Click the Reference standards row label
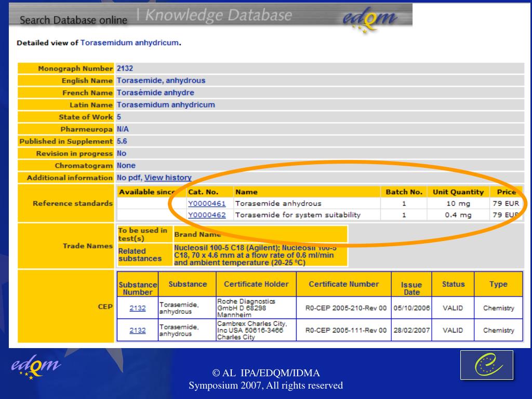 point(73,204)
